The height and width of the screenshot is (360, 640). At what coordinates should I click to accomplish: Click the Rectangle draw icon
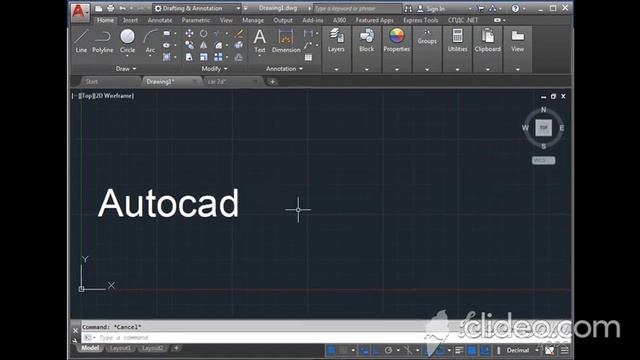click(x=167, y=33)
